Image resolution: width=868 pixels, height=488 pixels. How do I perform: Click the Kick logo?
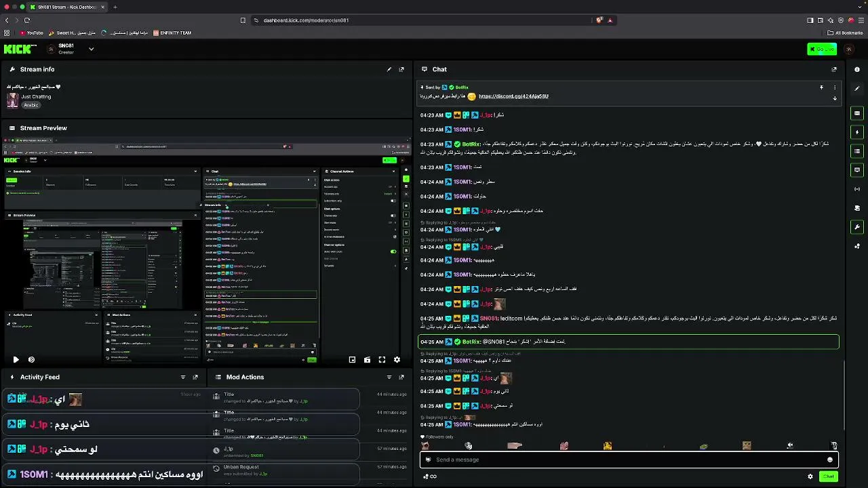click(x=20, y=49)
